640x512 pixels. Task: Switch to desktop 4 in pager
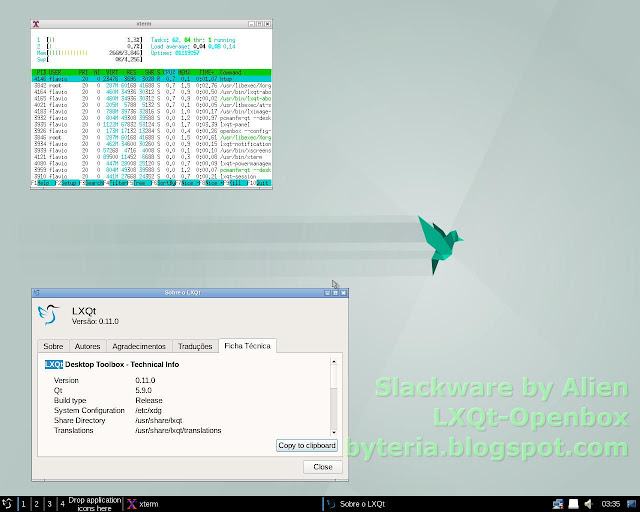[x=62, y=504]
